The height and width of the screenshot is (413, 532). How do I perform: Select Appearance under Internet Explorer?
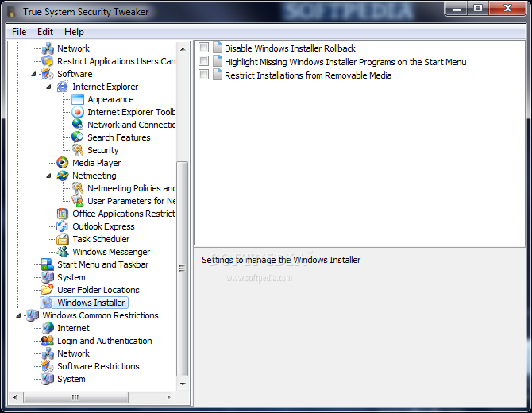click(x=110, y=99)
